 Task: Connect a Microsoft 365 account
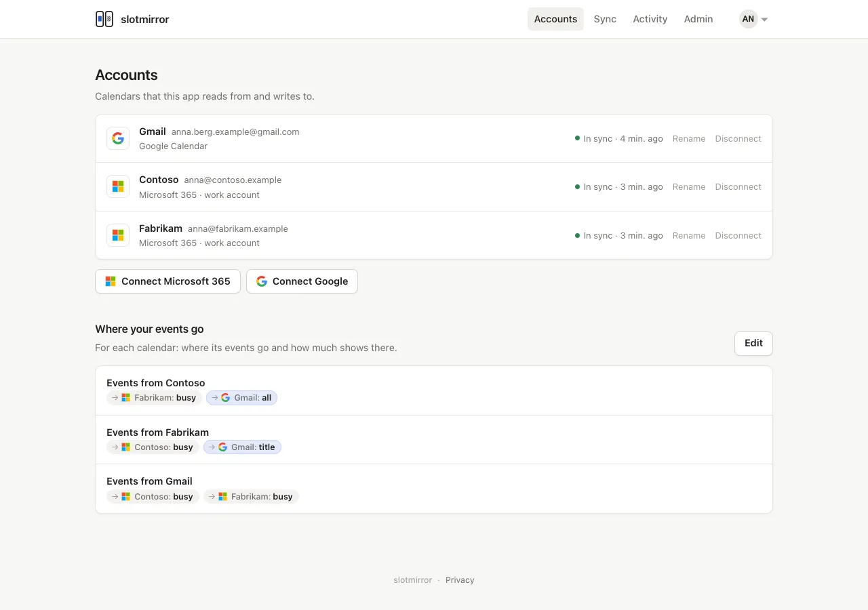(x=167, y=281)
